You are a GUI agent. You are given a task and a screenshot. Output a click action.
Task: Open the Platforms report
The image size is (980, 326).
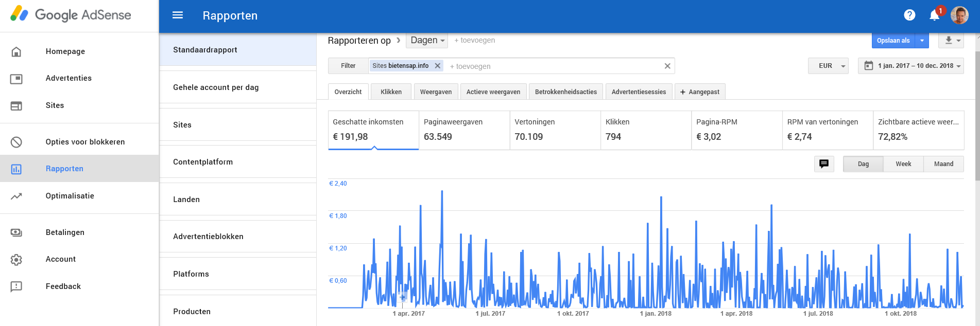pos(238,274)
